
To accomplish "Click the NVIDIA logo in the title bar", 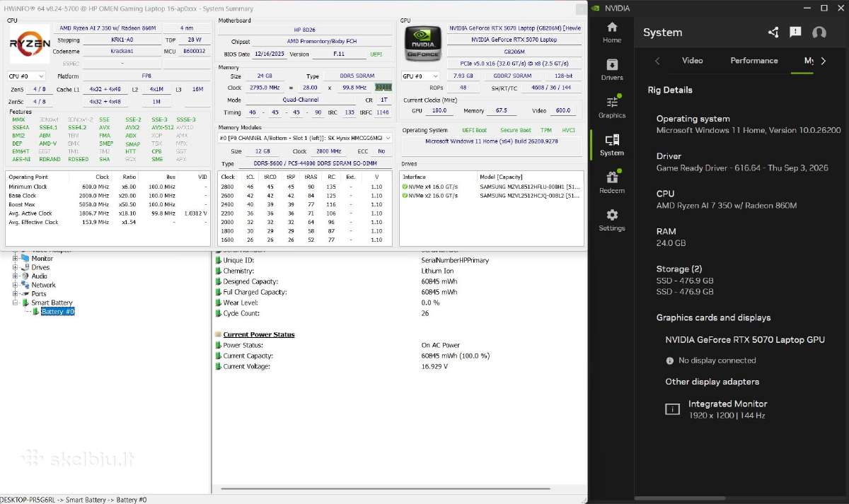I will click(596, 8).
